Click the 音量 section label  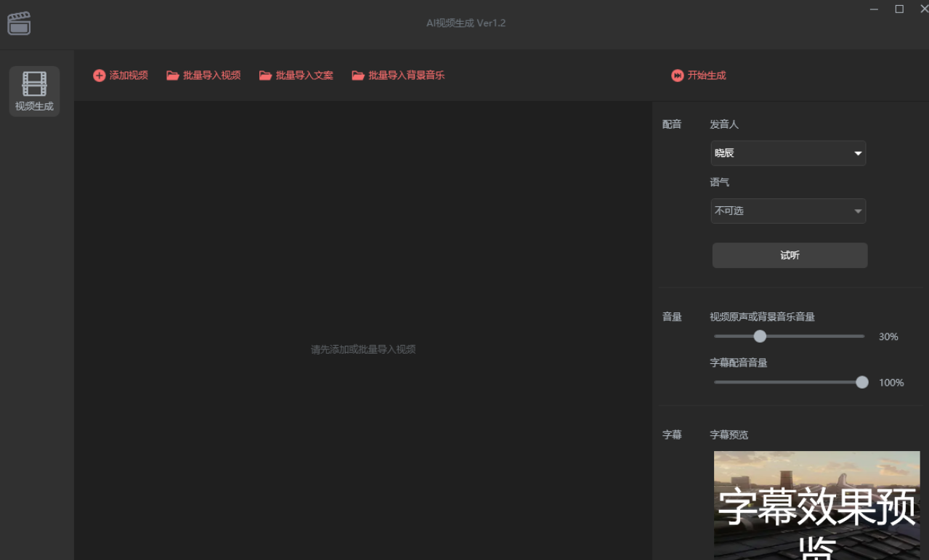pos(671,317)
